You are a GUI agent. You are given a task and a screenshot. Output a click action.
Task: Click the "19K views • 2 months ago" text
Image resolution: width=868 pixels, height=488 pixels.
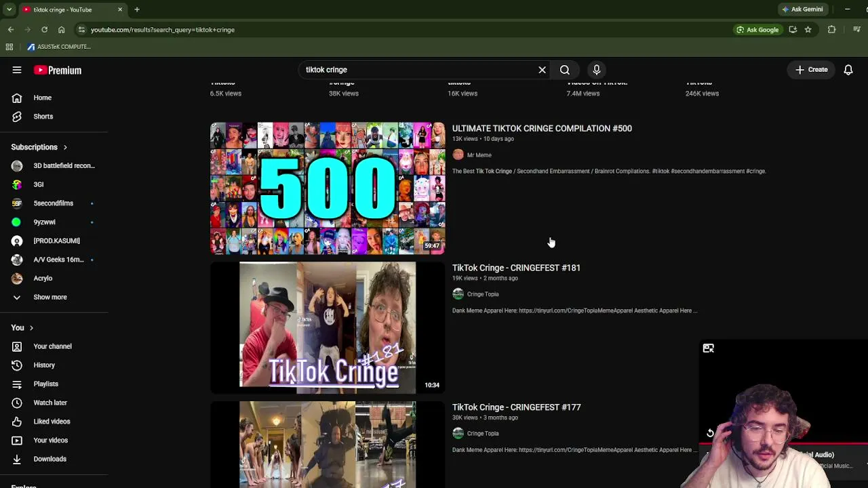485,279
